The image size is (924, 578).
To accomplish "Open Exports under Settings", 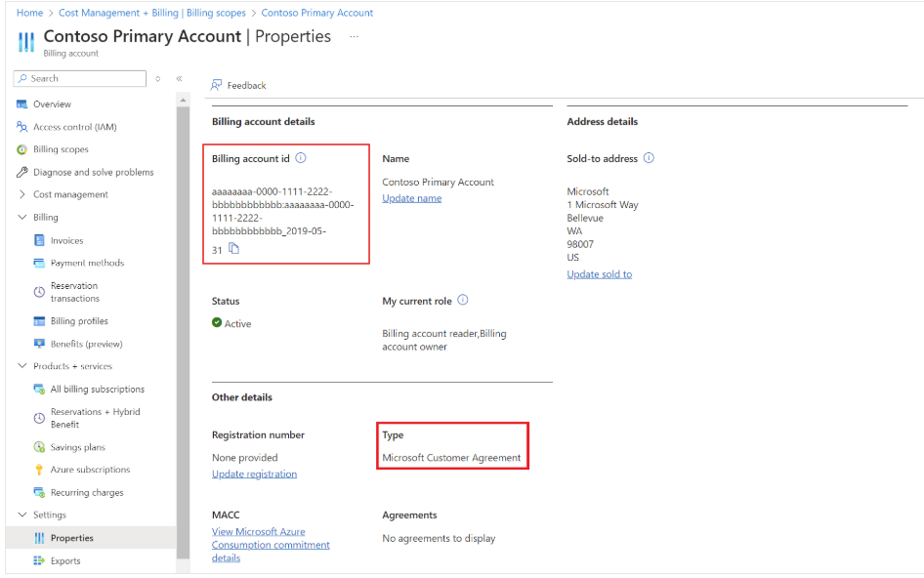I will (x=65, y=560).
